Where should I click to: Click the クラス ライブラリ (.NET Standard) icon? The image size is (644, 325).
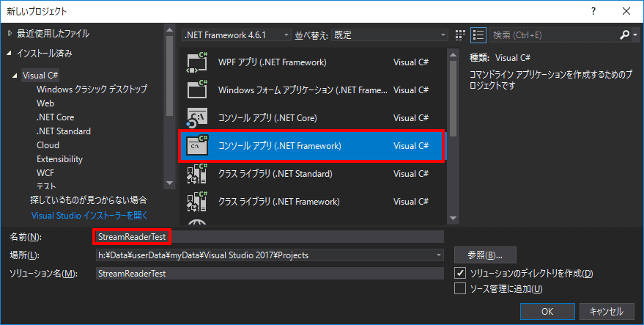pyautogui.click(x=197, y=174)
